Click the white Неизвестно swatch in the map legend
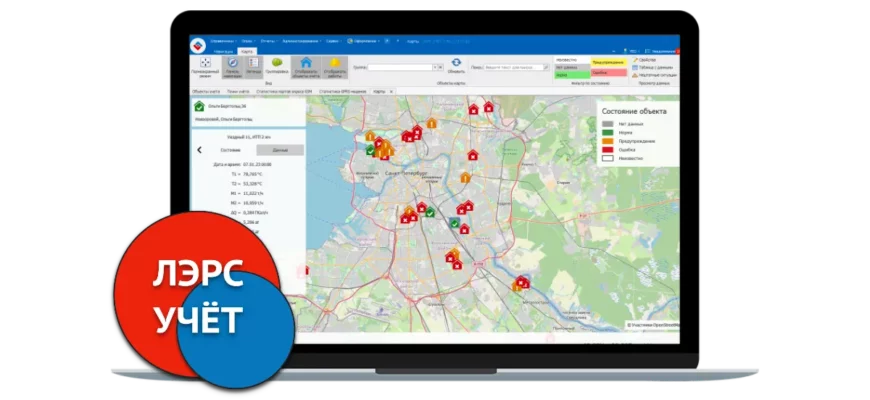Viewport: 870px width, 400px height. [608, 158]
